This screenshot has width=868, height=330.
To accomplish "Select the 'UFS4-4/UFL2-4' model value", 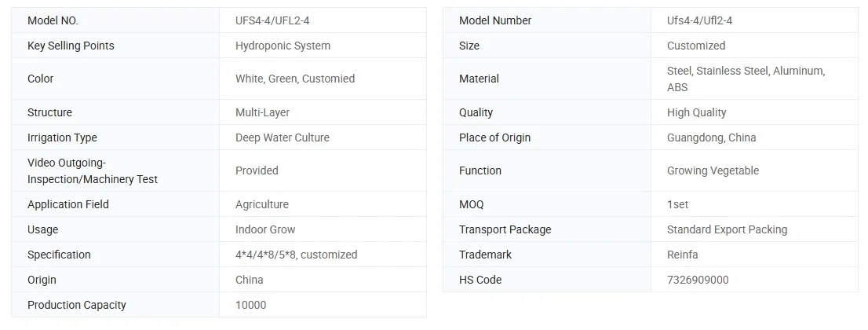I will (278, 20).
